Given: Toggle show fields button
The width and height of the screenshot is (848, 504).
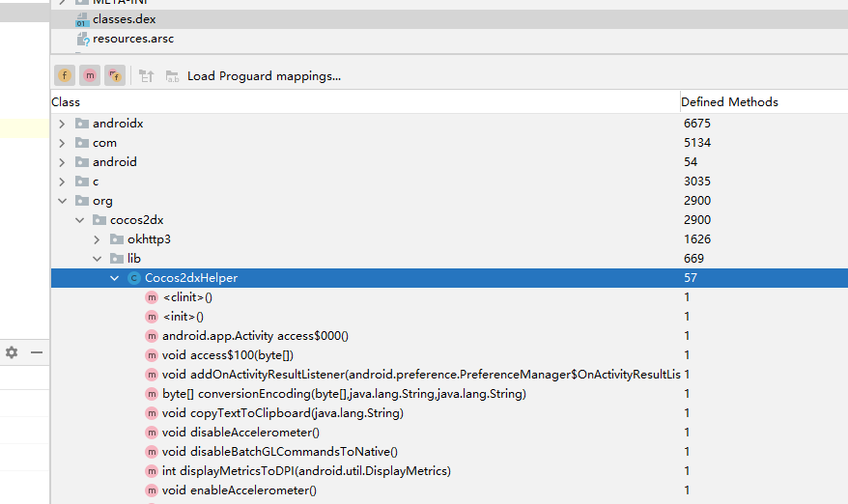Looking at the screenshot, I should click(65, 75).
